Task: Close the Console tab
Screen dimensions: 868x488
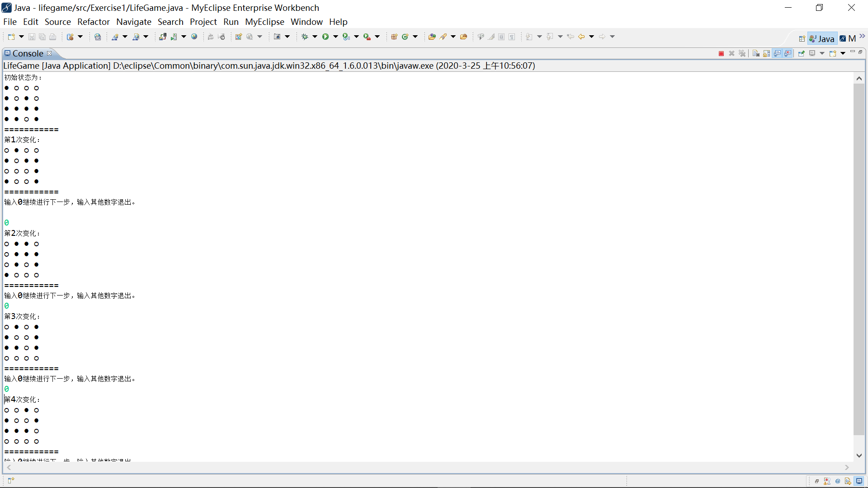Action: (x=49, y=53)
